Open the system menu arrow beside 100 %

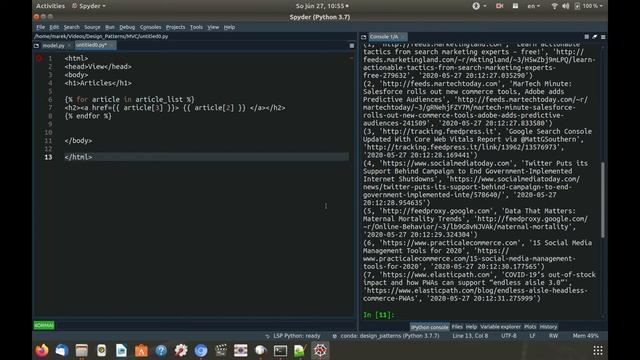click(x=601, y=6)
